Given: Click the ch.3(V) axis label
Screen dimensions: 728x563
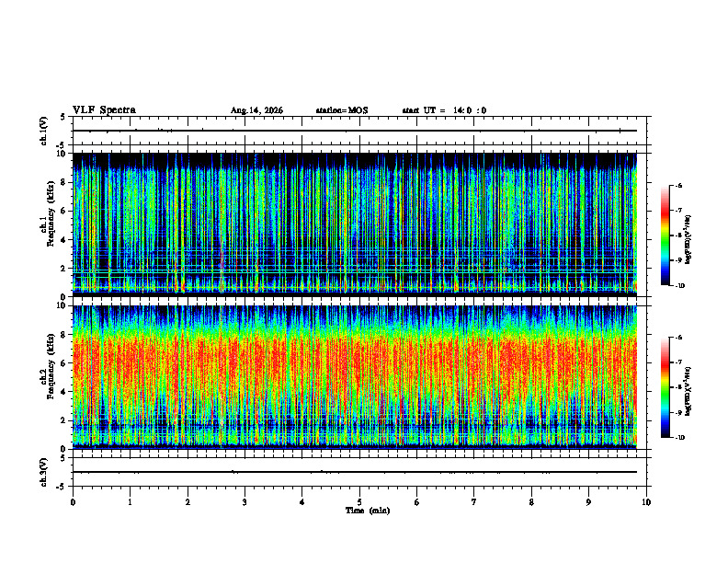Looking at the screenshot, I should 44,472.
